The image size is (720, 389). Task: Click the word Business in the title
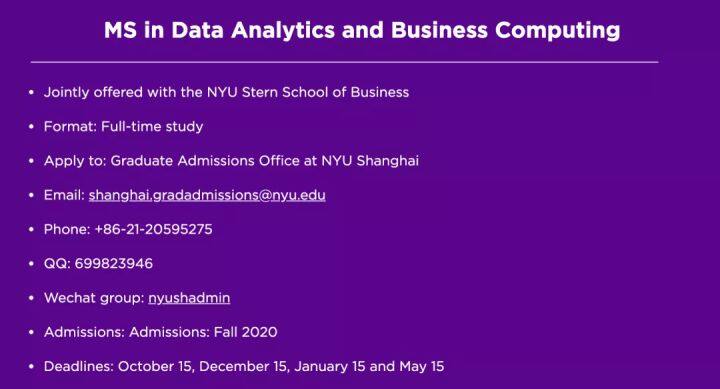coord(439,30)
